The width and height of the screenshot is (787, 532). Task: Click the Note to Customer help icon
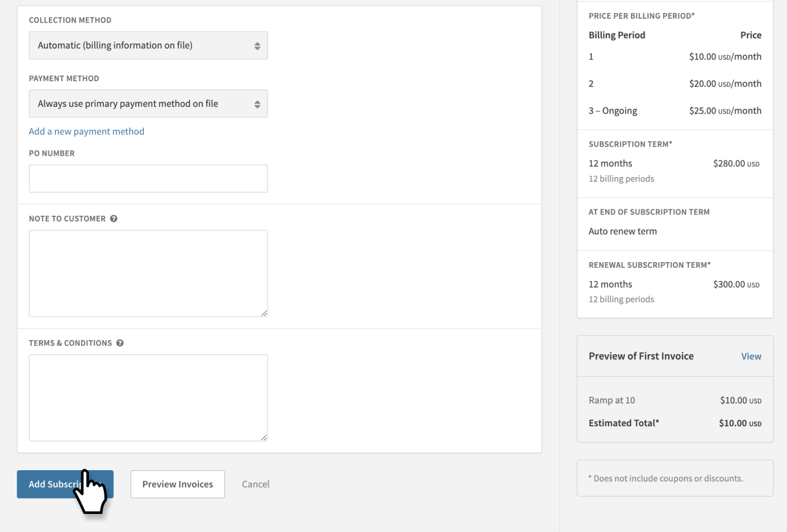[114, 219]
